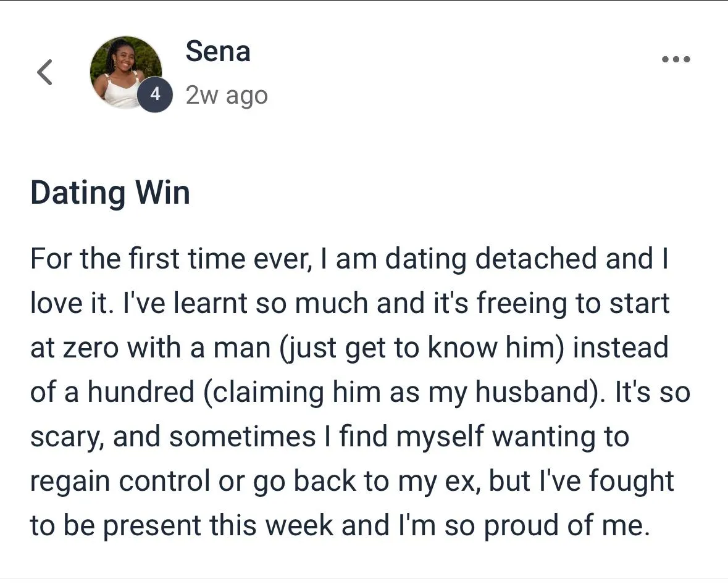Click the "2w ago" timestamp

227,96
